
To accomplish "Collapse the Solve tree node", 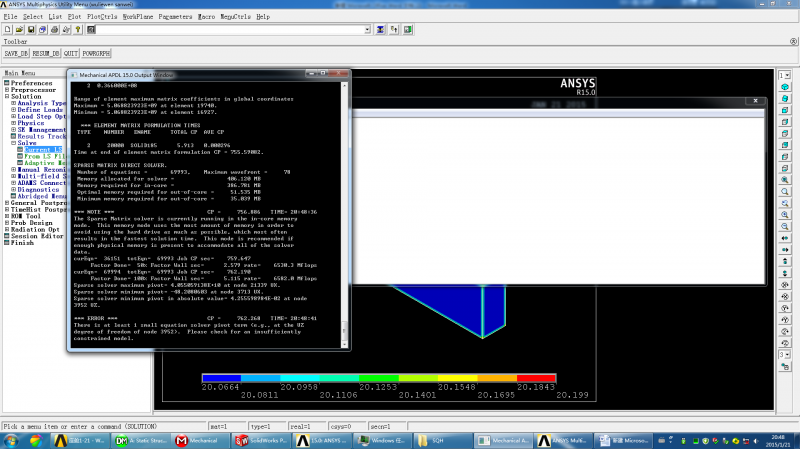I will pos(14,143).
